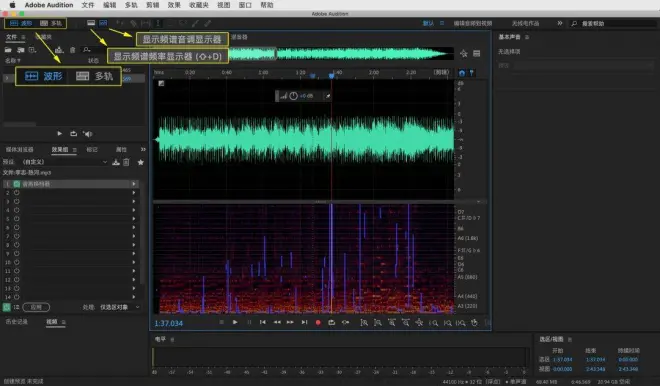This screenshot has height=386, width=660.
Task: Toggle loop playback in transport
Action: (x=332, y=322)
